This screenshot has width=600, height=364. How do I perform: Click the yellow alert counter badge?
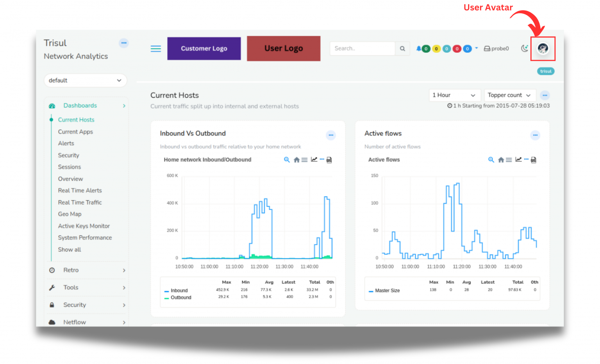pos(436,49)
